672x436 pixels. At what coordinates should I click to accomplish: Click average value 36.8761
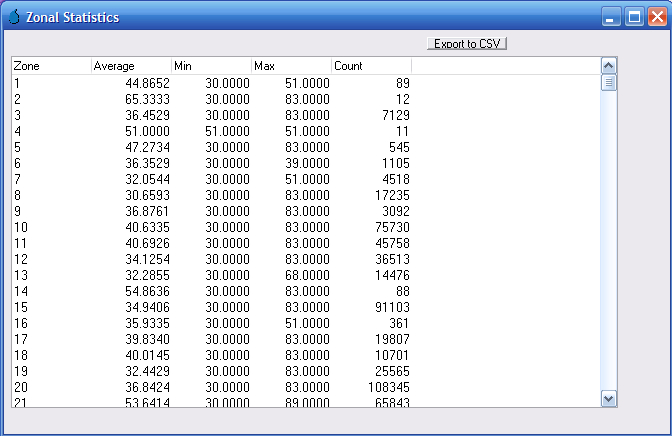[x=147, y=211]
